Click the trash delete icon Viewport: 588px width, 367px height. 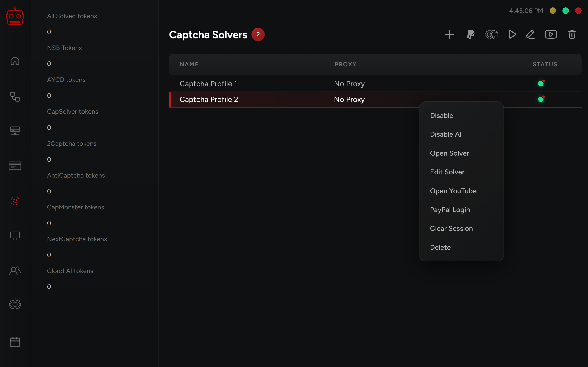point(572,34)
